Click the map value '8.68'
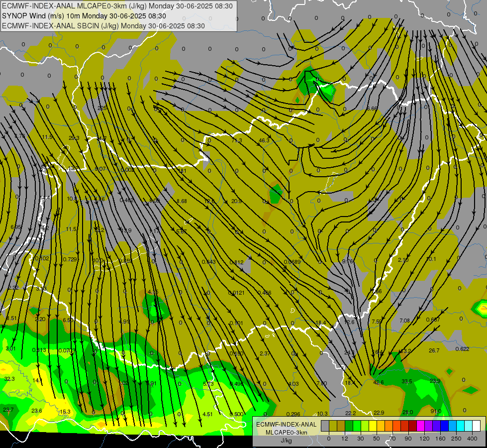487x448 pixels. click(x=182, y=201)
